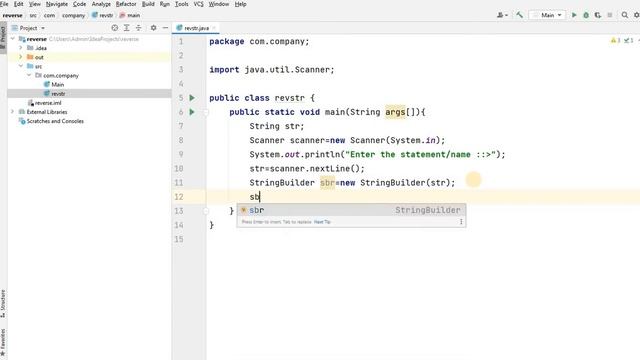Toggle code folding for main method line 6

tap(206, 112)
